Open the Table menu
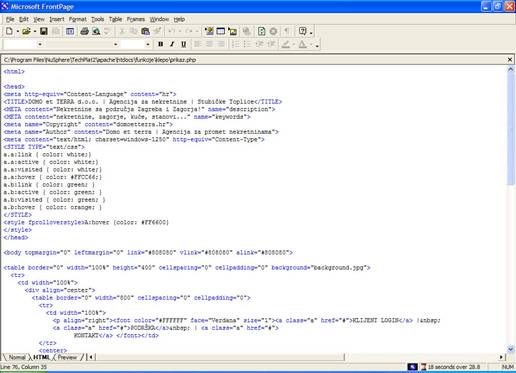The width and height of the screenshot is (516, 373). tap(115, 19)
